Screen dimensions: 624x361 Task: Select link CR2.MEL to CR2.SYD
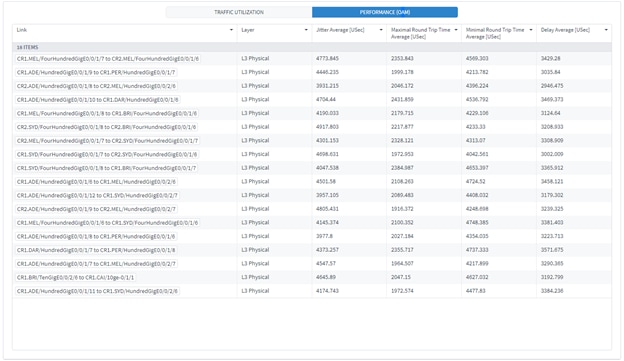point(107,141)
